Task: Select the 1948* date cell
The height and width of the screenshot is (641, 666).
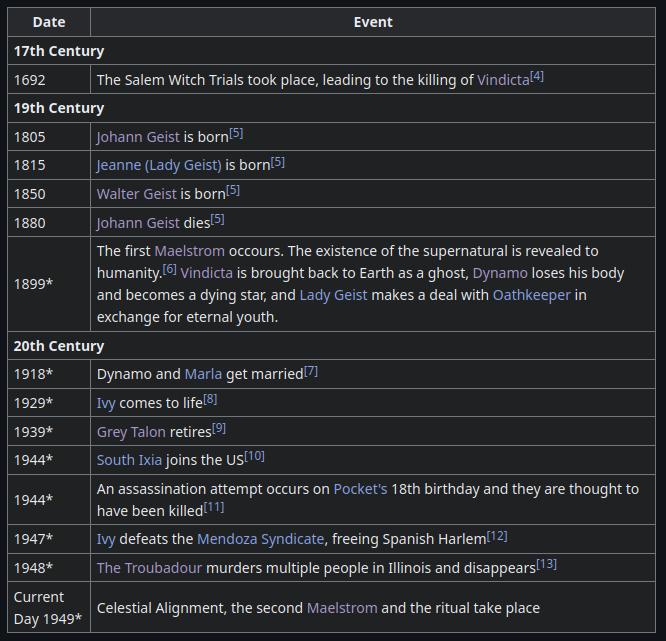Action: click(x=49, y=568)
